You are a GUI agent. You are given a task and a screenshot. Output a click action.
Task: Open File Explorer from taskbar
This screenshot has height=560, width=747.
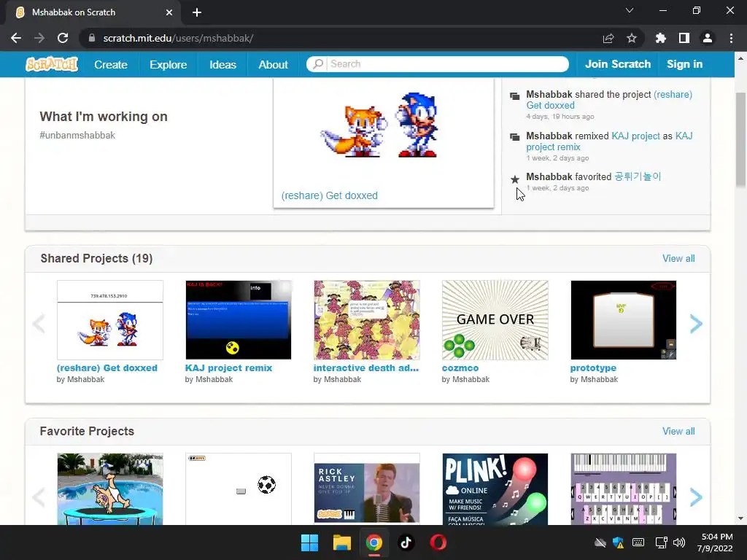tap(342, 542)
